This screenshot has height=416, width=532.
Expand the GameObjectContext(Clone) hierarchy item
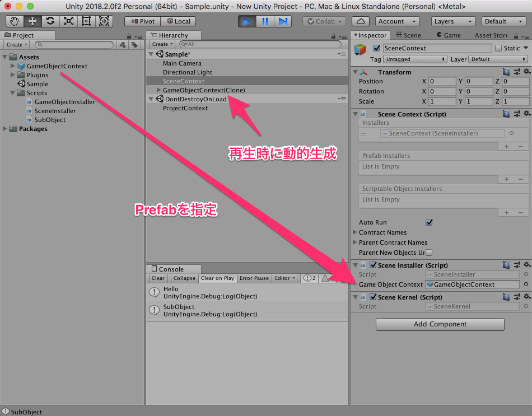pos(158,90)
